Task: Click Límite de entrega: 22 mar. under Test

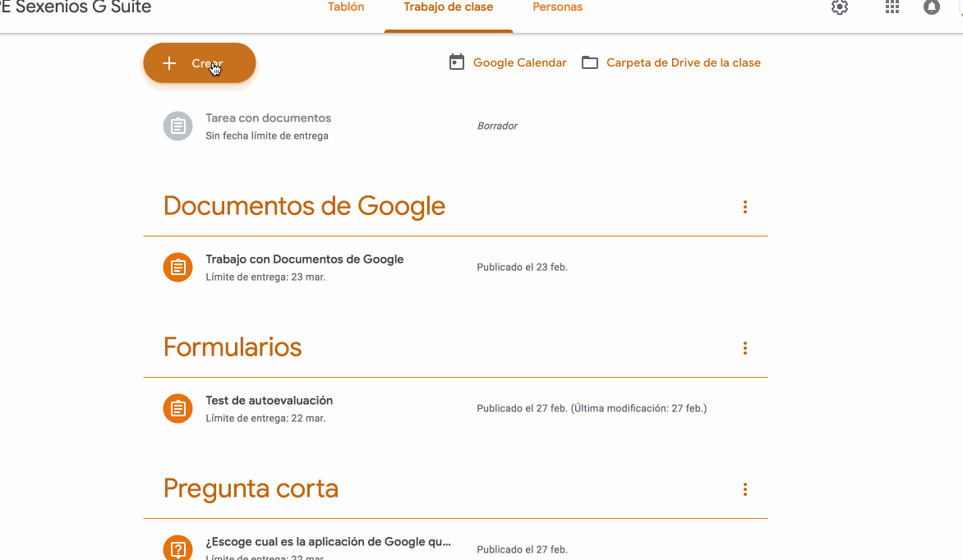Action: click(265, 418)
